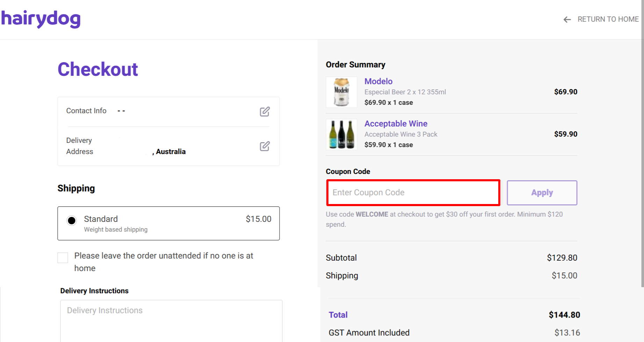
Task: Open the Modelo product link
Action: (378, 81)
